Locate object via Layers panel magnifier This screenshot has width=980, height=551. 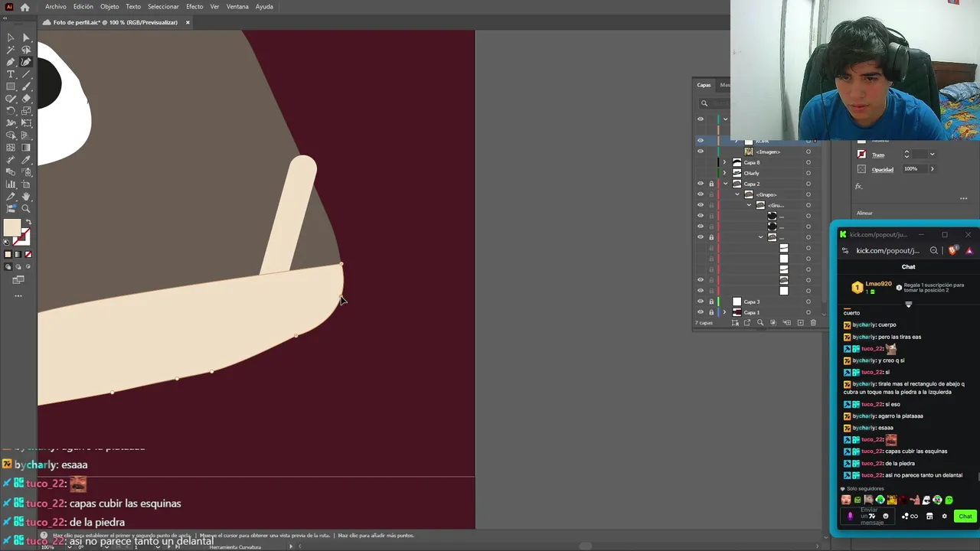tap(760, 322)
